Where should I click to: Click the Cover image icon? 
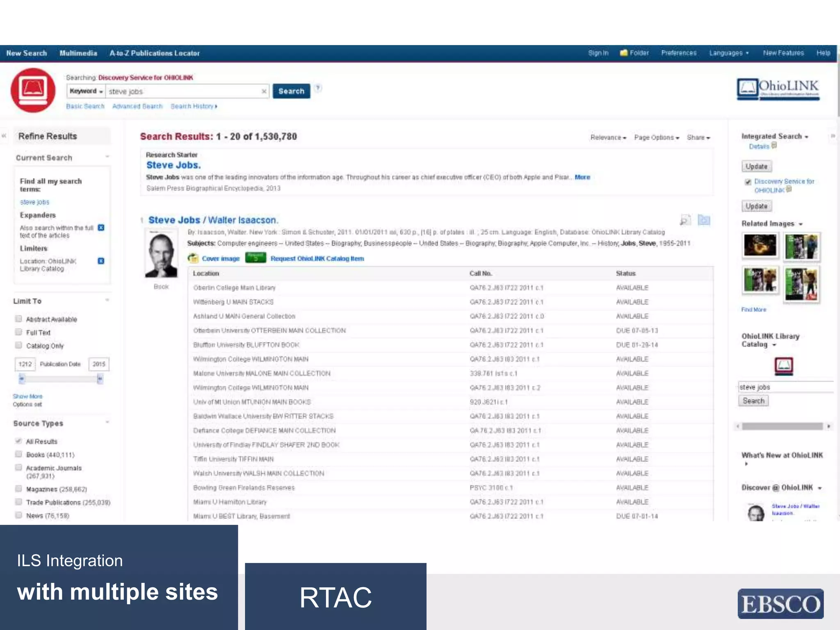click(193, 258)
